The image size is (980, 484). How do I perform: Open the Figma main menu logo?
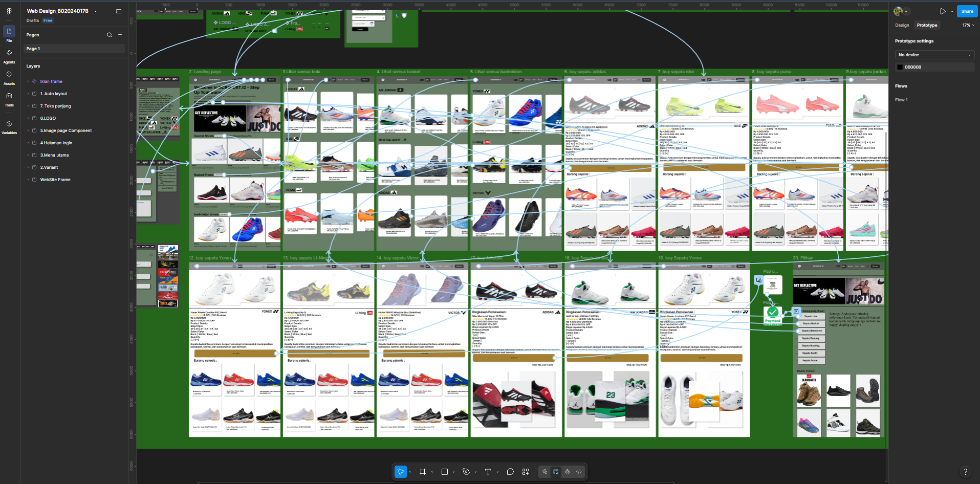[x=9, y=11]
